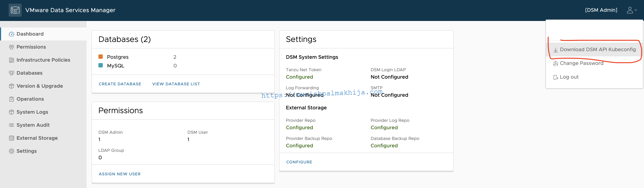Open System Logs page
This screenshot has height=188, width=644.
pos(43,112)
